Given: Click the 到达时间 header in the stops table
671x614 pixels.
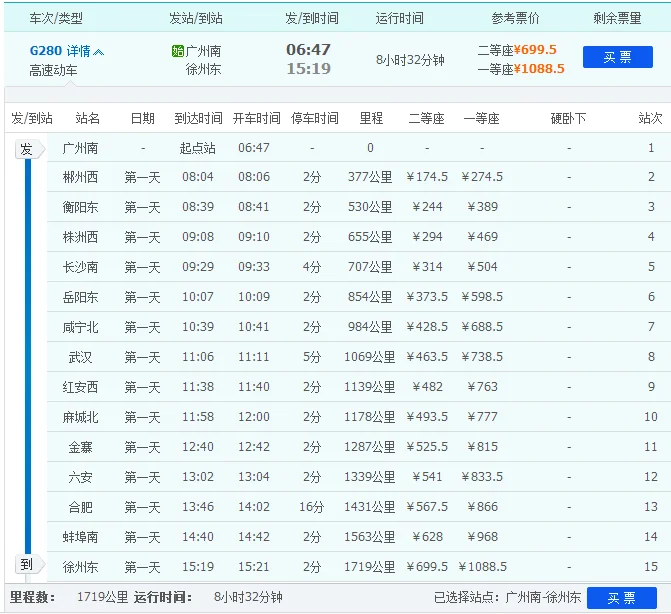Looking at the screenshot, I should coord(198,118).
